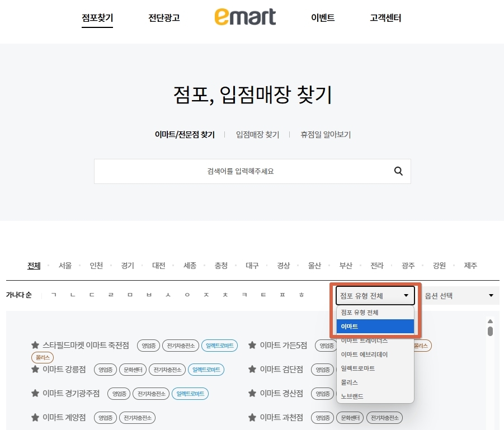Select the 부산 region filter

point(346,266)
